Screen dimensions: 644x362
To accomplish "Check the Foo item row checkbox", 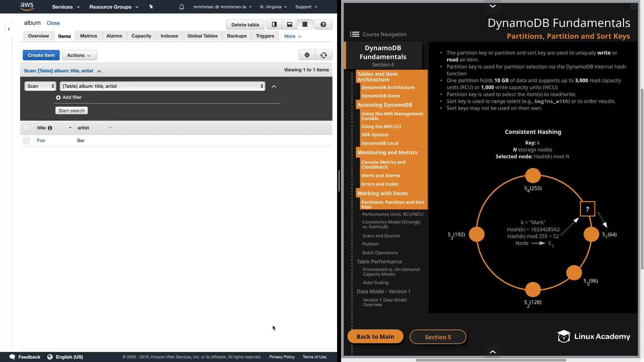I will (x=27, y=140).
